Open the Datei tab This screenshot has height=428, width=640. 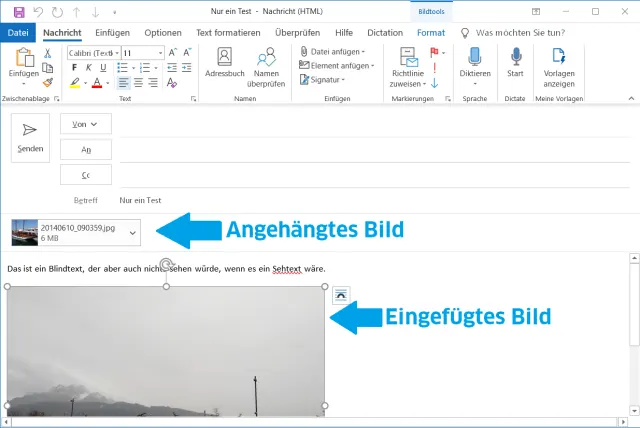coord(18,33)
